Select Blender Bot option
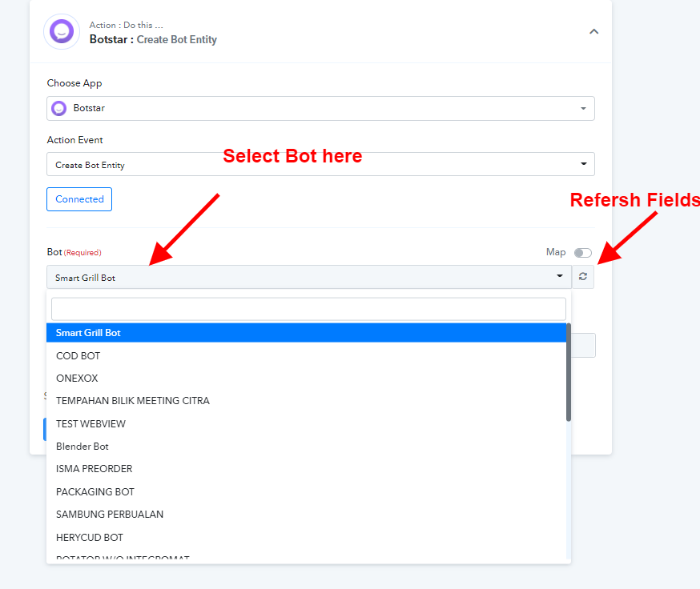This screenshot has height=589, width=700. (x=306, y=447)
